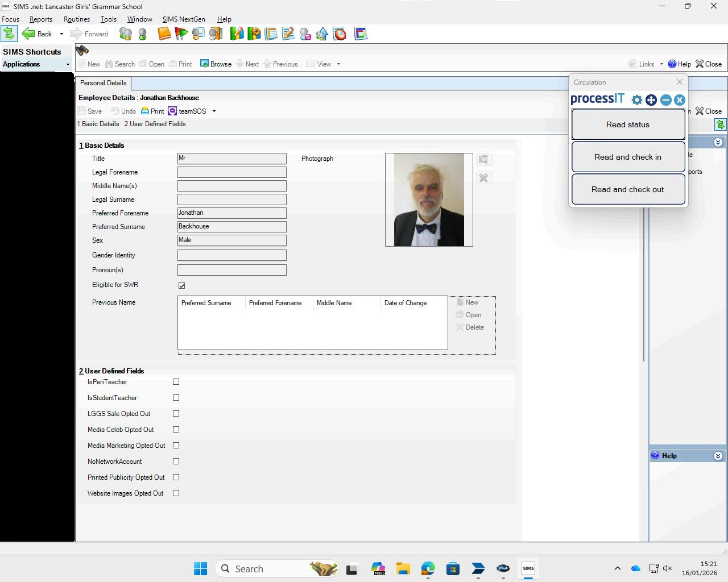Open the Tools menu

(109, 19)
